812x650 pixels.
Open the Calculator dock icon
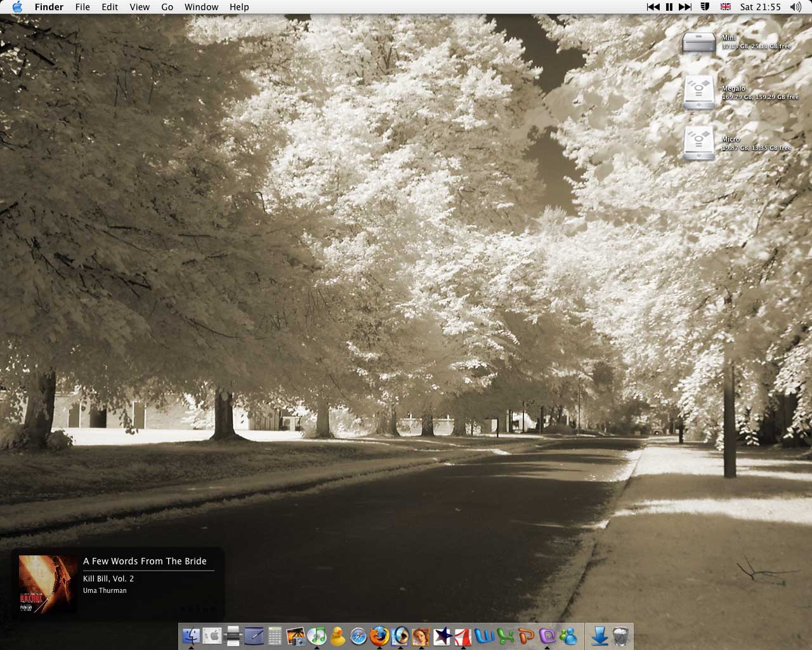275,635
